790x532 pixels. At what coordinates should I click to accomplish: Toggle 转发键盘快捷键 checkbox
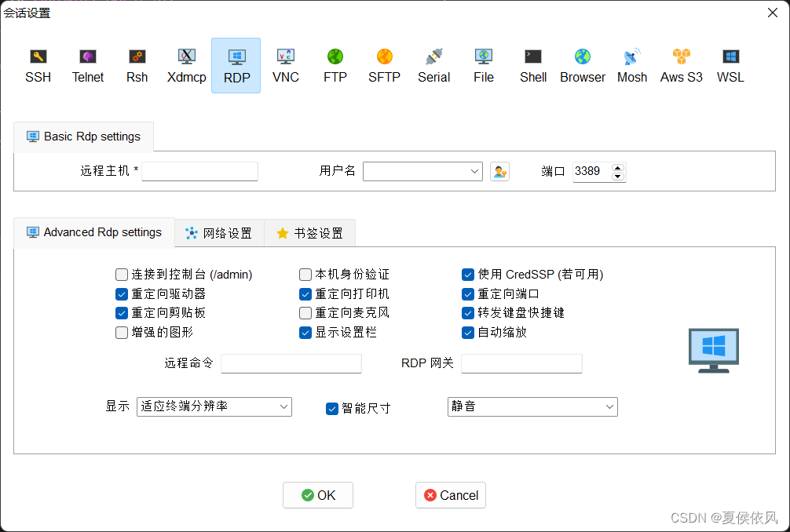click(x=468, y=313)
